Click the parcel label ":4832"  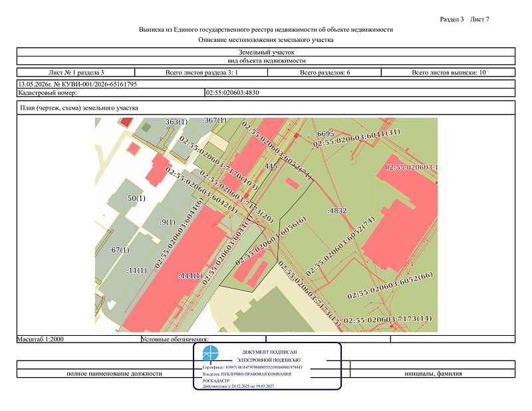[337, 211]
